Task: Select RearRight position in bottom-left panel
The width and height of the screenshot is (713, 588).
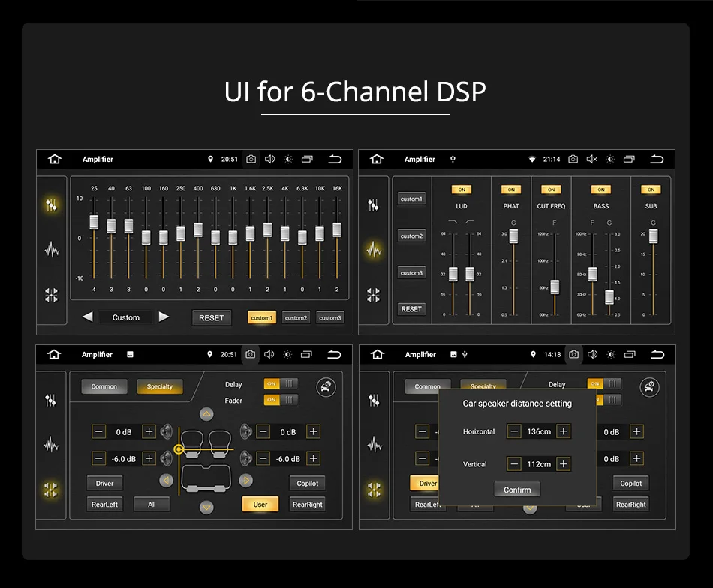Action: click(x=308, y=505)
